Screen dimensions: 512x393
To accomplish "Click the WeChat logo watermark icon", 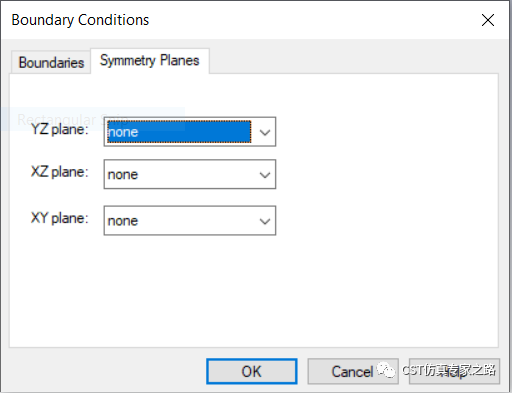I will (x=386, y=370).
